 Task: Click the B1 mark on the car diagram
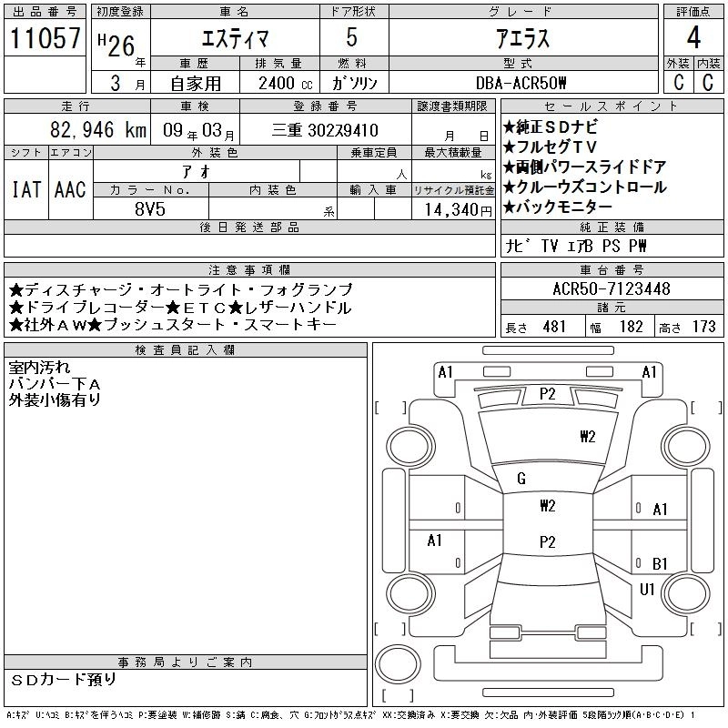coord(660,563)
